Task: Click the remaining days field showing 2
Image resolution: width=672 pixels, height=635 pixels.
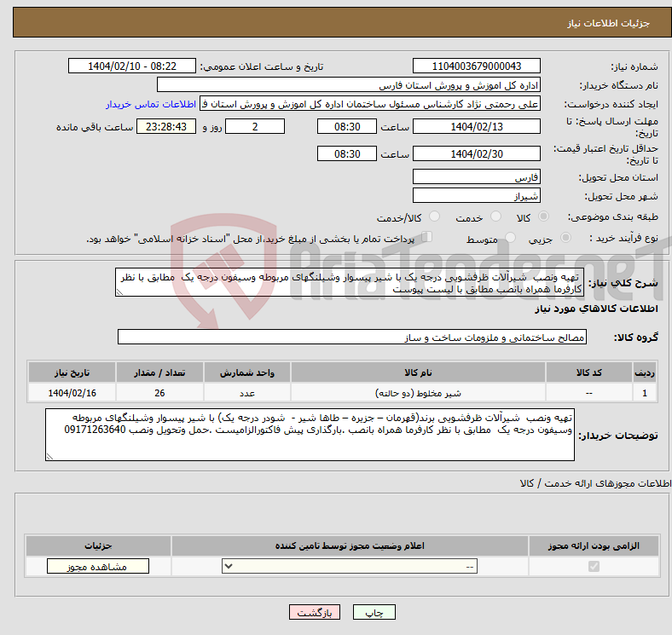Action: click(x=255, y=127)
